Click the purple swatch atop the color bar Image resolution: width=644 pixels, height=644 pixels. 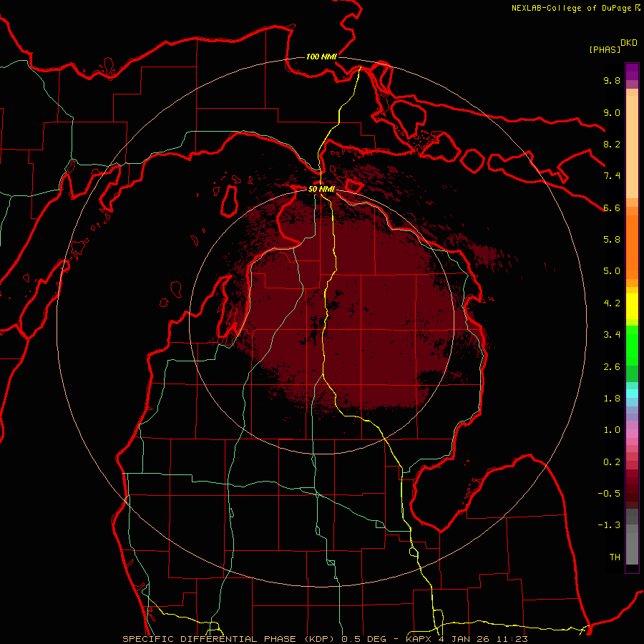pyautogui.click(x=632, y=72)
